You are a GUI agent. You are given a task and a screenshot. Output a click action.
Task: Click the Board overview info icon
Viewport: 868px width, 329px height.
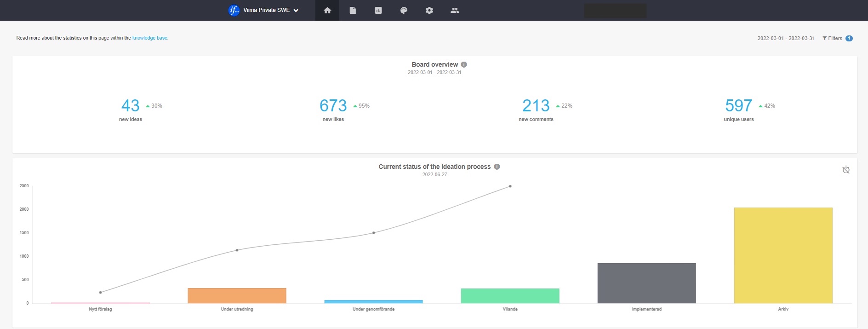[464, 64]
